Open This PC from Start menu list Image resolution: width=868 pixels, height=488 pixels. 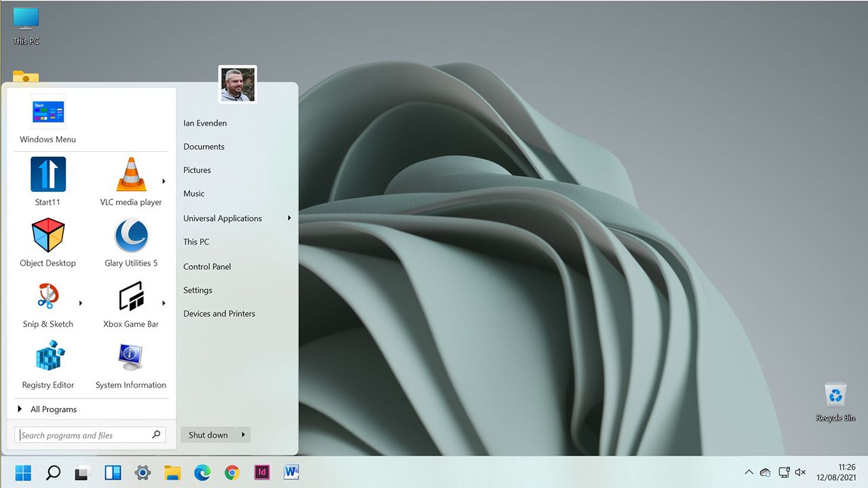tap(196, 242)
